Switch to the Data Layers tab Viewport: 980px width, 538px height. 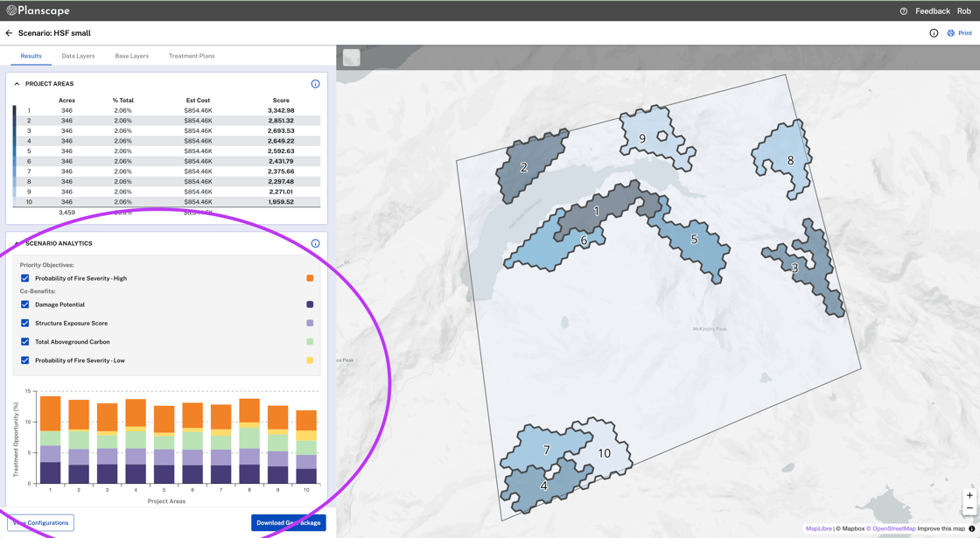[78, 55]
